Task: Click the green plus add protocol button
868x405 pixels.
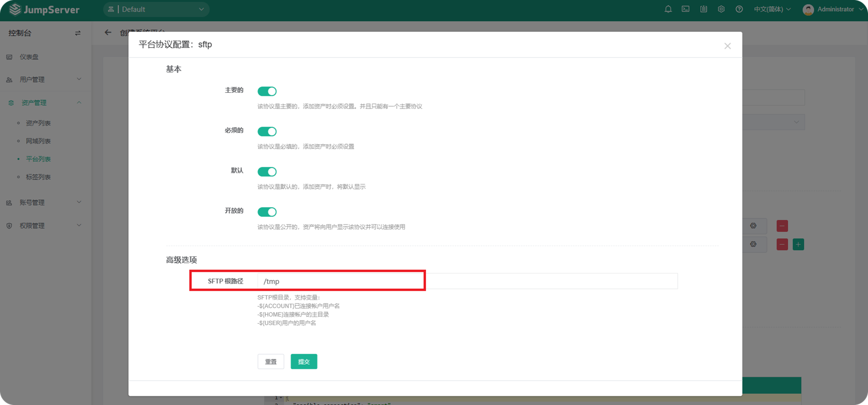Action: tap(798, 244)
